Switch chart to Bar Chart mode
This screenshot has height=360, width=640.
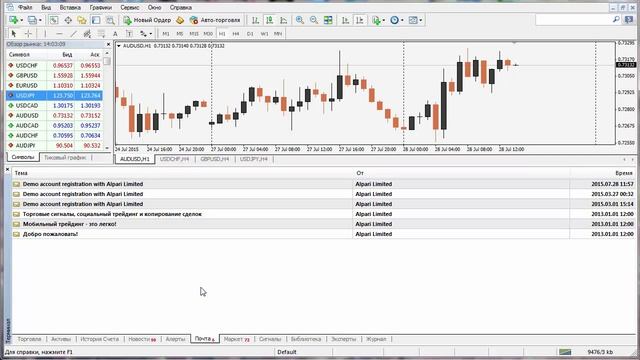pyautogui.click(x=256, y=20)
